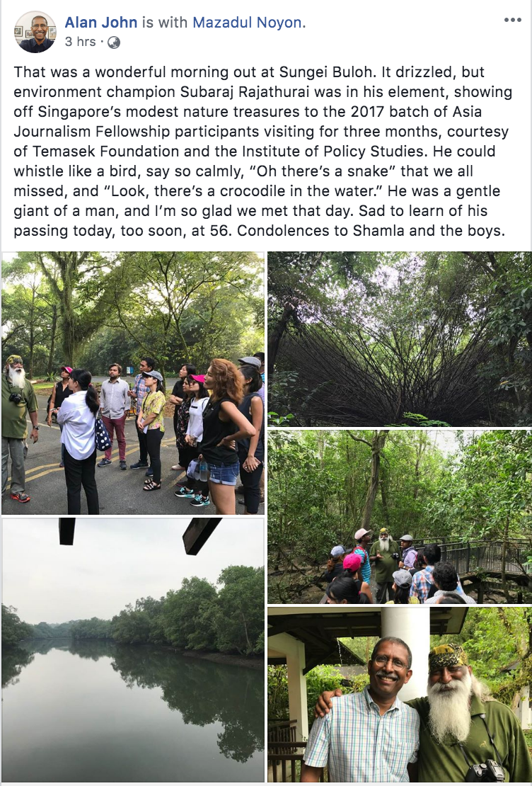Viewport: 532px width, 786px height.
Task: Click the woman in denim shorts
Action: (x=224, y=436)
